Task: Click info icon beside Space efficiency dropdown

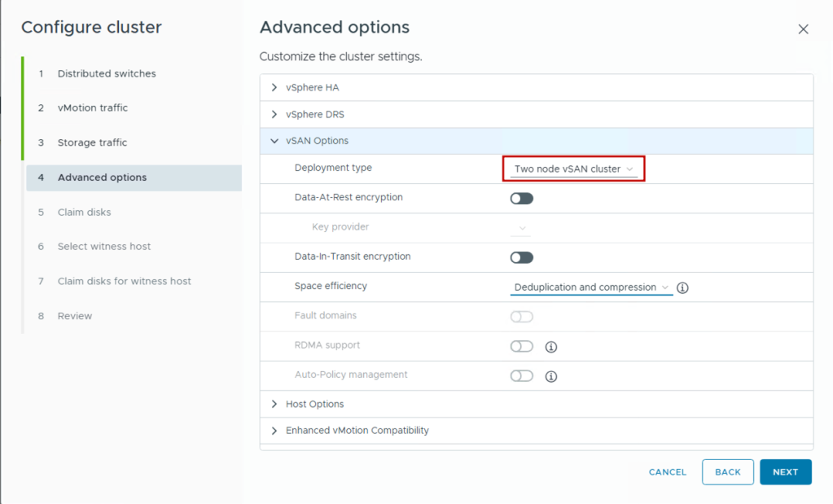Action: 682,287
